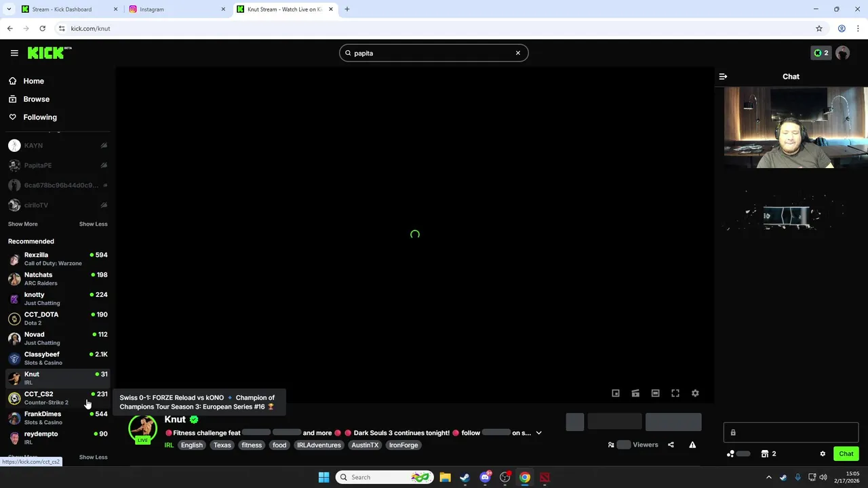Click address bar showing kick.com/knut

point(434,28)
